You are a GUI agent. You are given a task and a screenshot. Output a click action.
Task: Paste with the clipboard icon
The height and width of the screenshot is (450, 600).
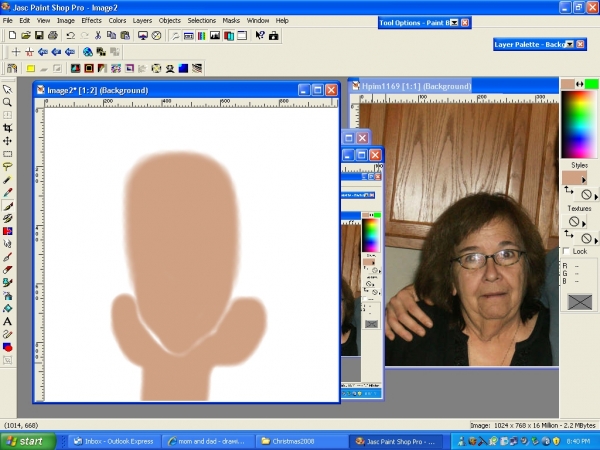click(125, 36)
